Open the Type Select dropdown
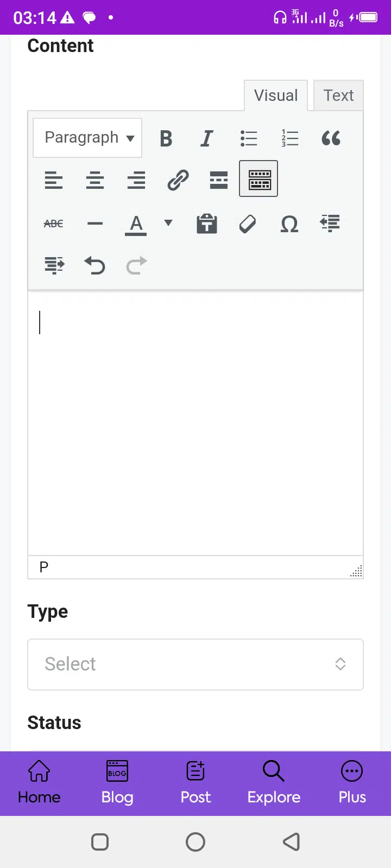The height and width of the screenshot is (868, 391). pyautogui.click(x=195, y=665)
